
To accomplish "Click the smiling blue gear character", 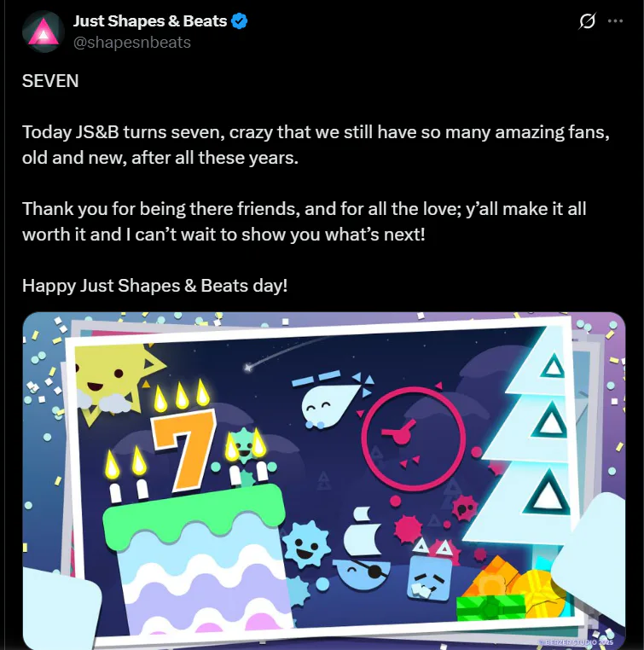I will pos(306,545).
